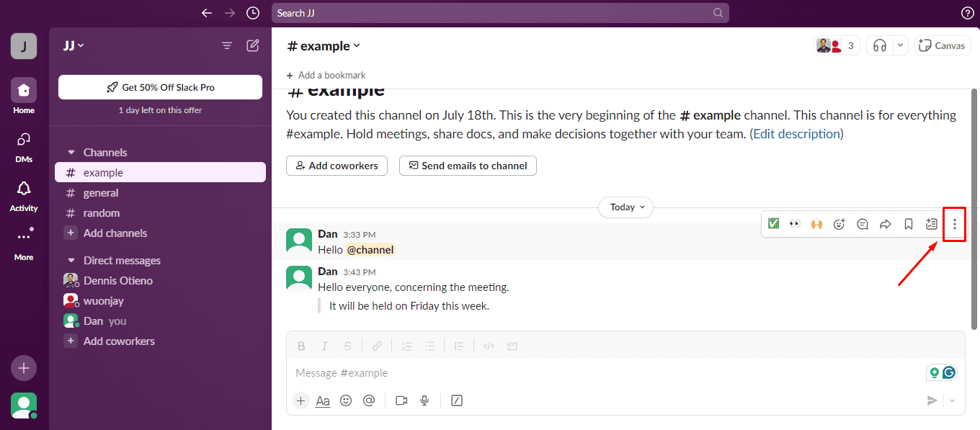Start a huddle with headphones icon
This screenshot has width=980, height=430.
pos(879,45)
